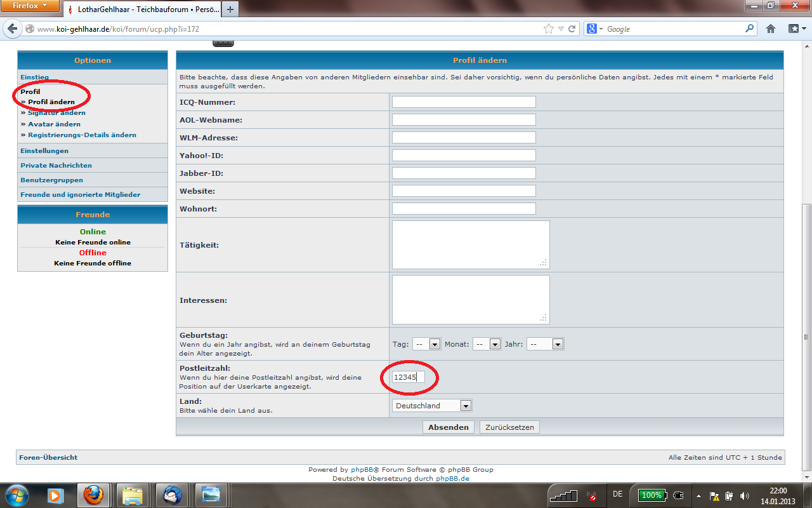Open the Avatar ändern link
The height and width of the screenshot is (508, 812).
54,124
